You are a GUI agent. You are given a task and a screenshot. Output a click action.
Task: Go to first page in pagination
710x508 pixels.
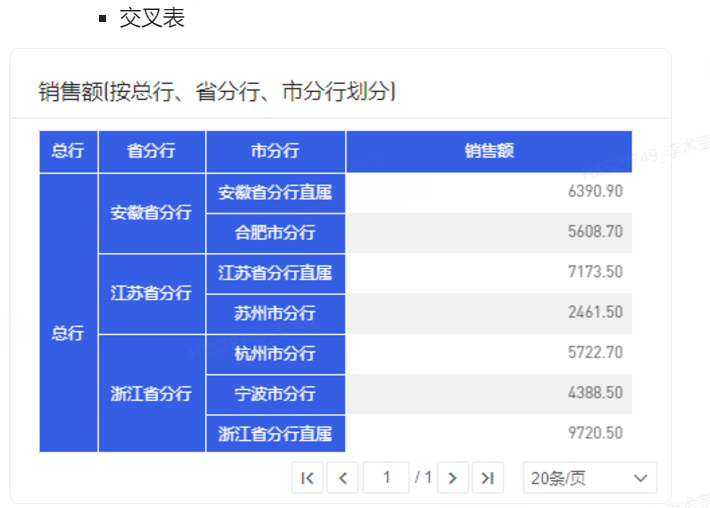pos(307,478)
